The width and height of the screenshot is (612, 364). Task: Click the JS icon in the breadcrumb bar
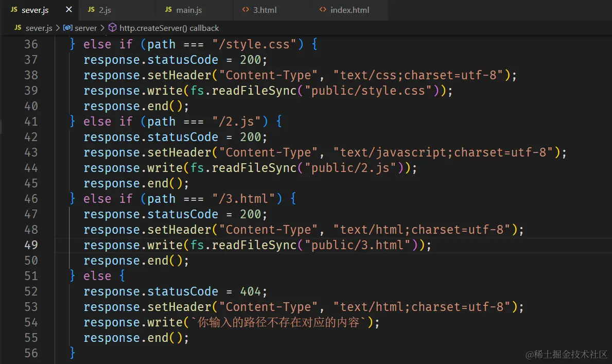(x=18, y=28)
